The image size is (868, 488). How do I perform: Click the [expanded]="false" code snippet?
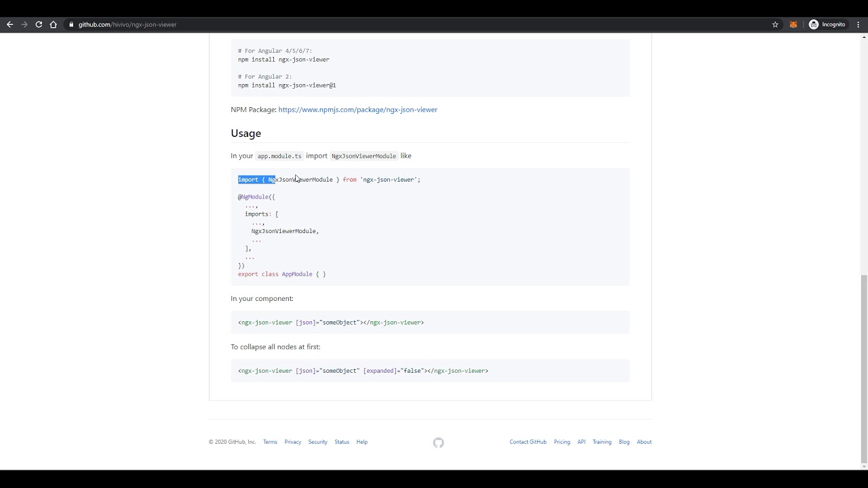[393, 371]
